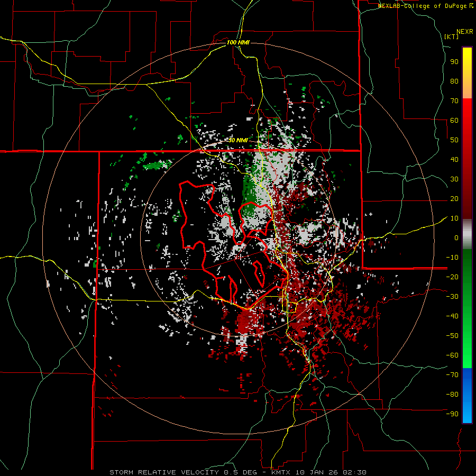Click the -20 knot scale value
Image resolution: width=476 pixels, height=476 pixels.
point(452,277)
